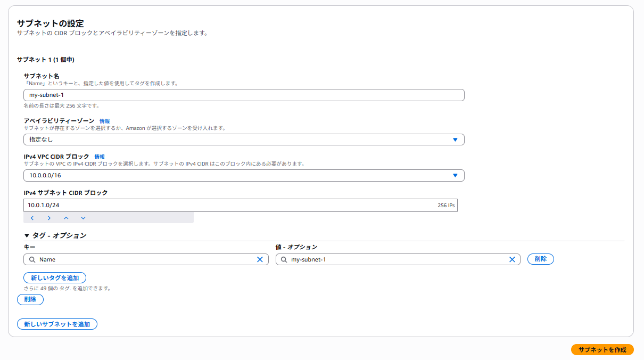Click 削除 button below the tag limit note
The width and height of the screenshot is (644, 360).
(30, 299)
